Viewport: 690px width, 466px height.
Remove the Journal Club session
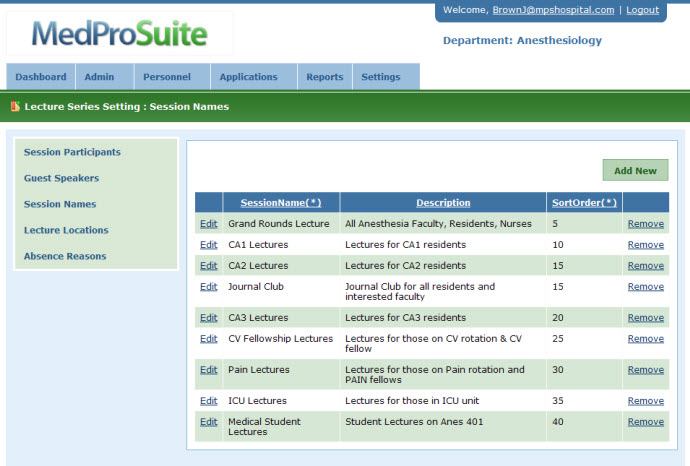coord(646,286)
